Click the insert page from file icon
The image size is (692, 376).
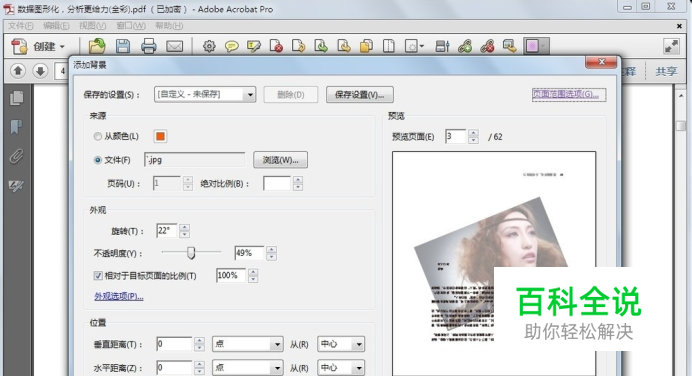point(344,46)
